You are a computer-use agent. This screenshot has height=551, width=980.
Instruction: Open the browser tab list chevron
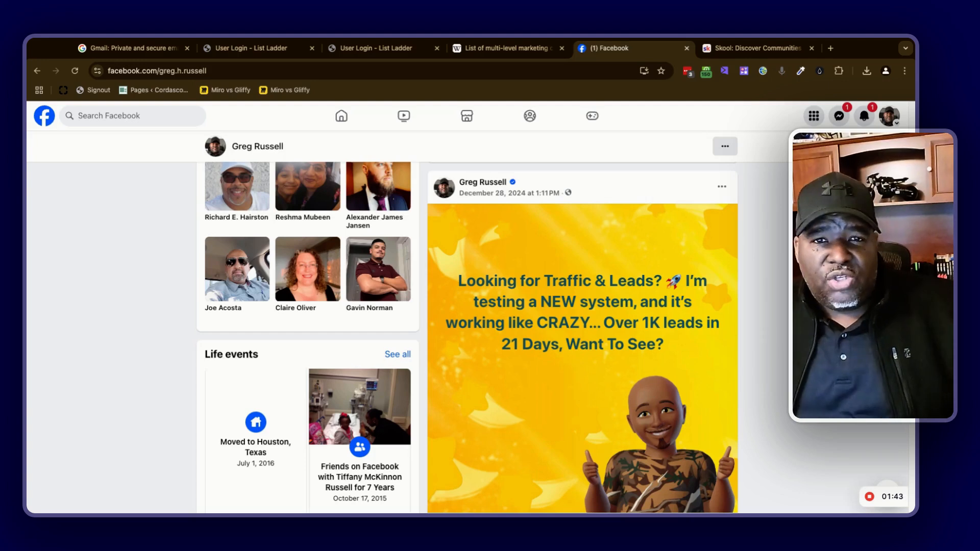click(x=905, y=48)
